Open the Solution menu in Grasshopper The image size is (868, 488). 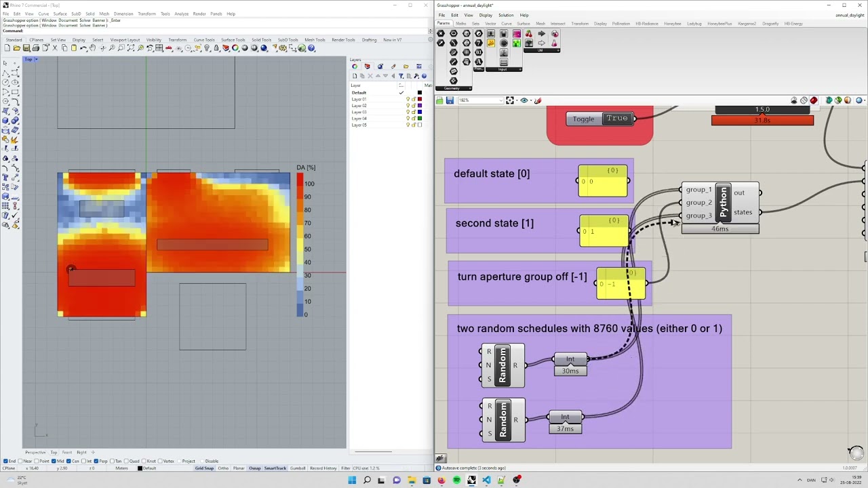tap(506, 15)
